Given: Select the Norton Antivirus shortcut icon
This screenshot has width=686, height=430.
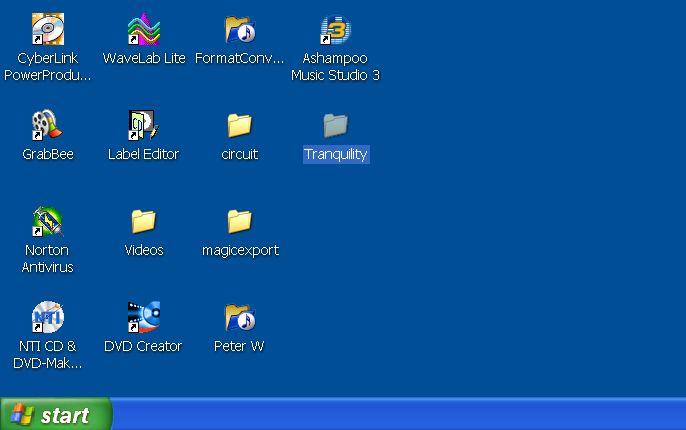Looking at the screenshot, I should pos(47,222).
